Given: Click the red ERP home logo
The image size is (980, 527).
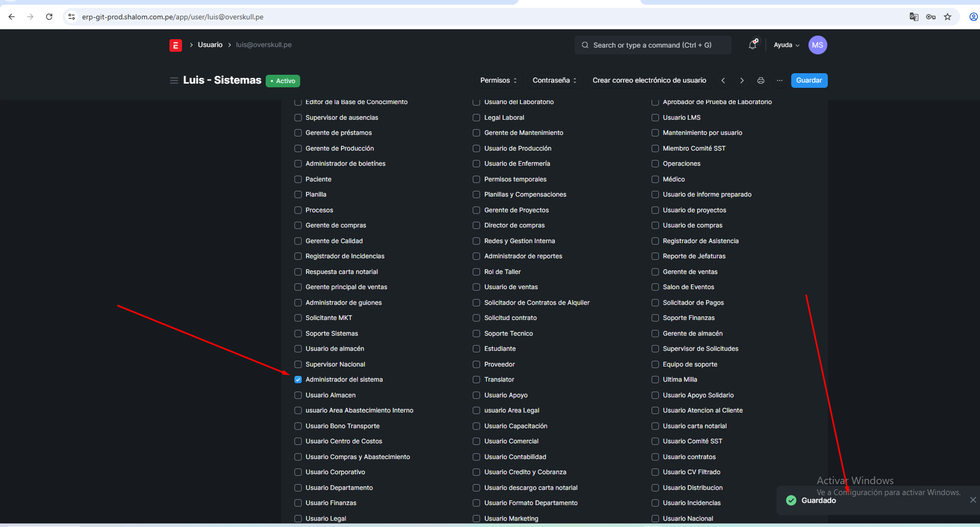Looking at the screenshot, I should pos(175,45).
